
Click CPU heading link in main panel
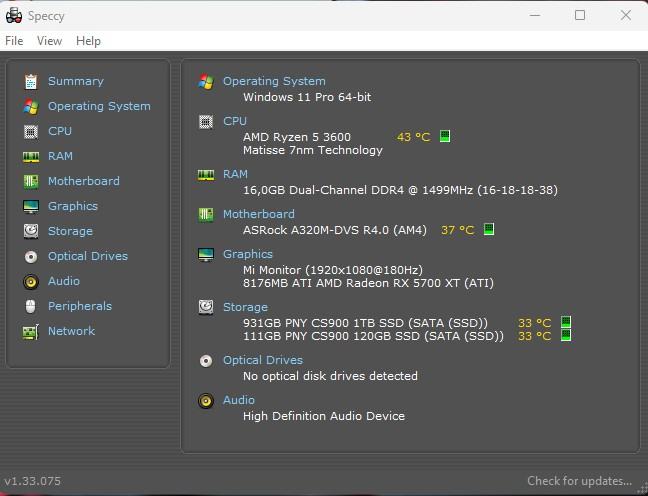point(235,122)
